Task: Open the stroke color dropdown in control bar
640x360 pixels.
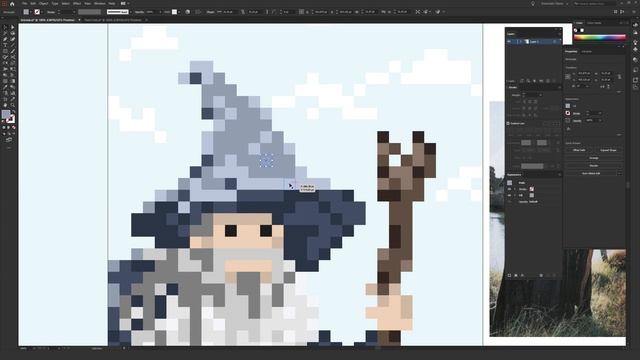Action: coord(42,12)
